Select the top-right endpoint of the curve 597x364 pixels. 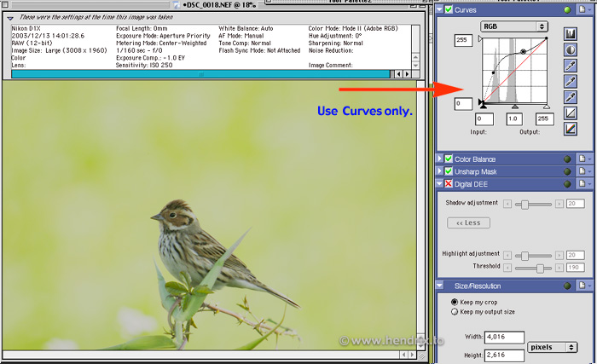pyautogui.click(x=547, y=38)
